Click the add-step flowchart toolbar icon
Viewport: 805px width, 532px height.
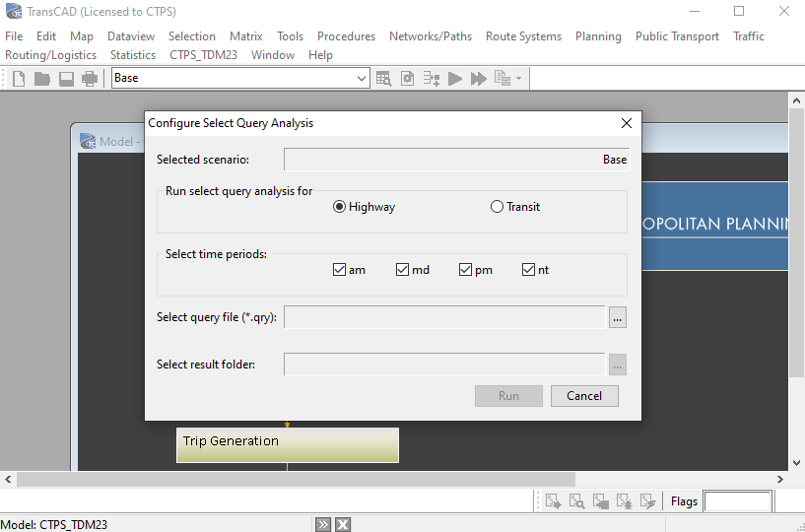(x=432, y=79)
